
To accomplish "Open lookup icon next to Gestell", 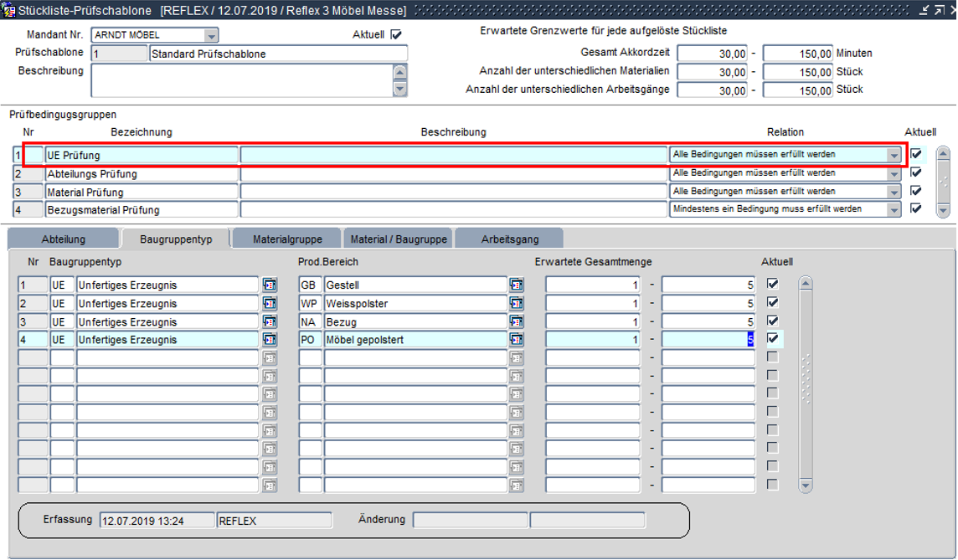I will 517,285.
